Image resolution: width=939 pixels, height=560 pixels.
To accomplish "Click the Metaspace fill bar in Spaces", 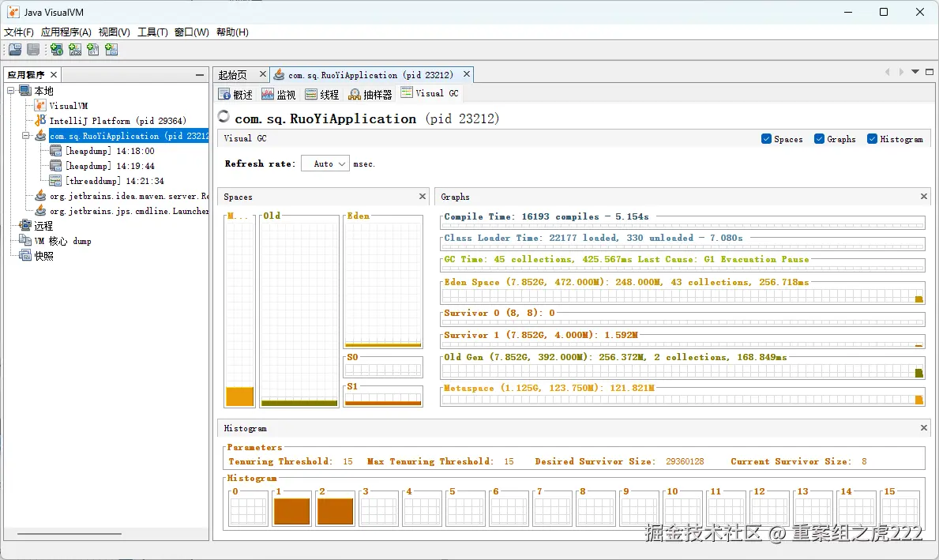I will pos(239,397).
